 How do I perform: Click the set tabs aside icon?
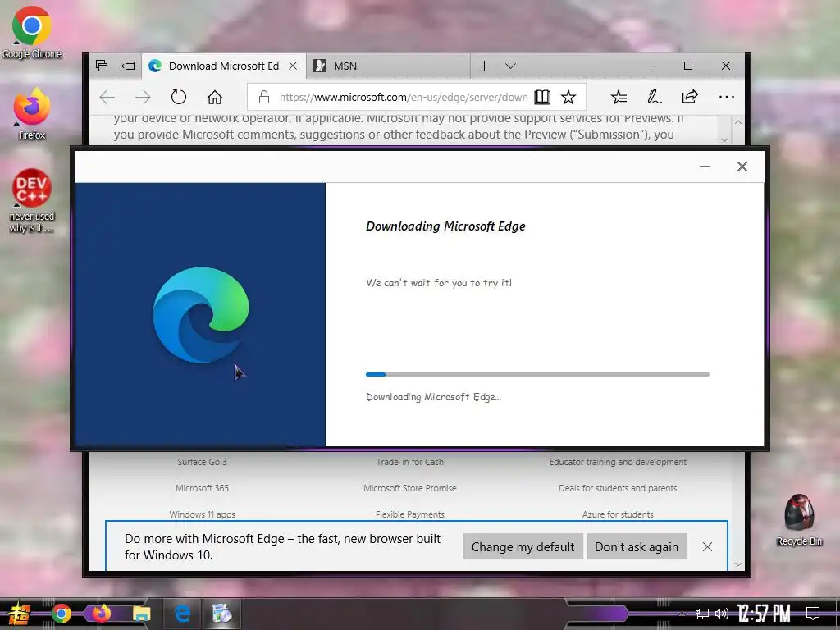128,66
